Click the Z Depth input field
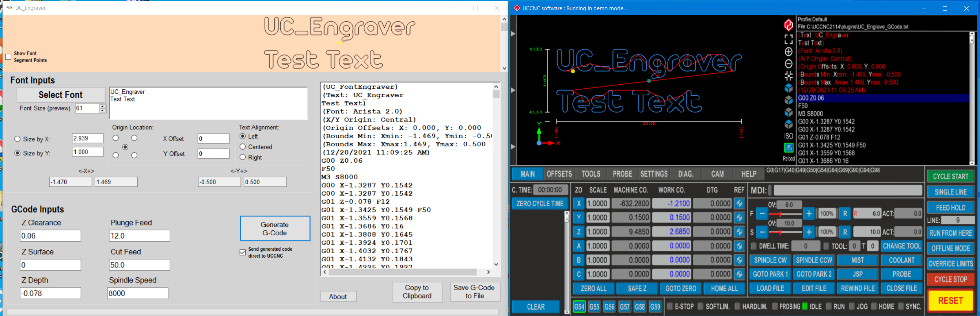 (50, 293)
